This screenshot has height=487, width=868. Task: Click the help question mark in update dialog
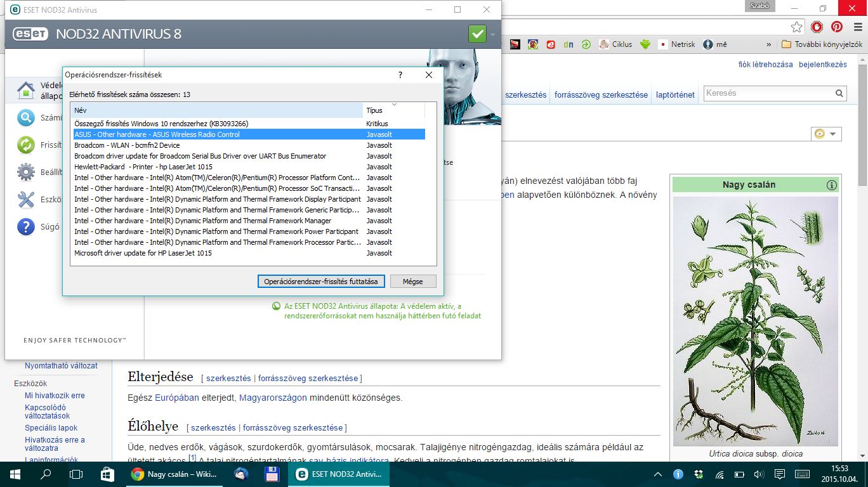[400, 75]
